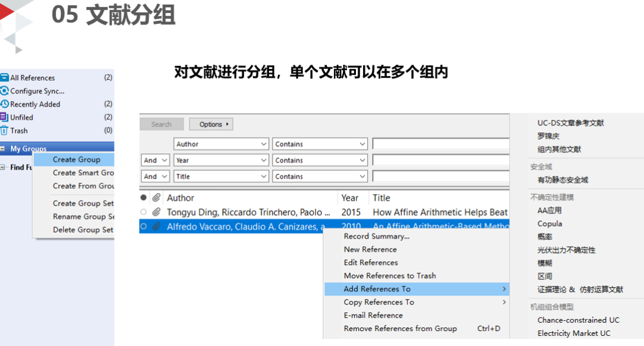Sort by the paperclip attachment column header
This screenshot has width=644, height=346.
[x=156, y=198]
